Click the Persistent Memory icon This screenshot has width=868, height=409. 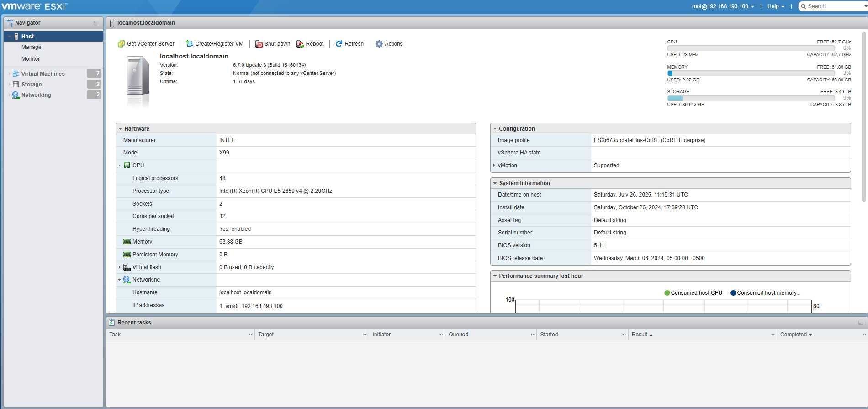pyautogui.click(x=127, y=255)
